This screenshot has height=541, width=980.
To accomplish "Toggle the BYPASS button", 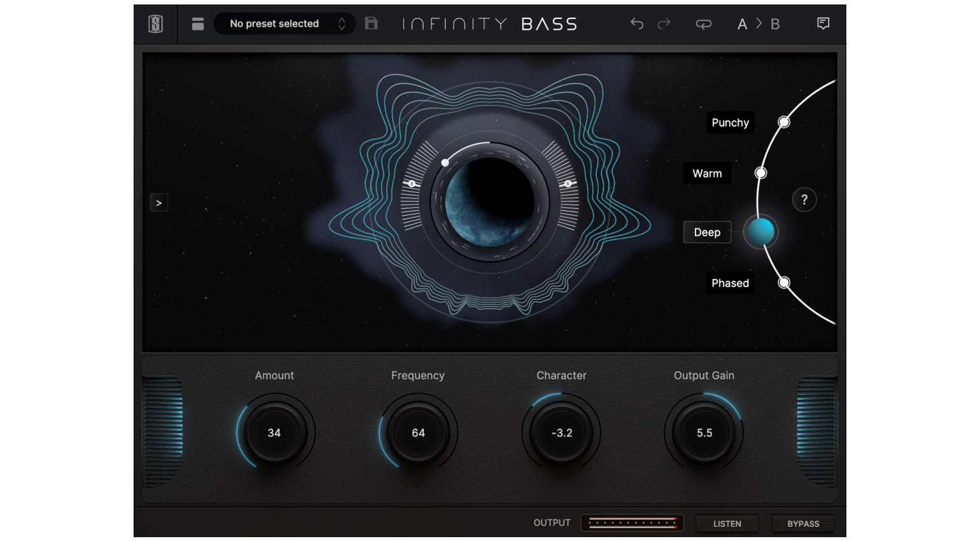I will 803,524.
